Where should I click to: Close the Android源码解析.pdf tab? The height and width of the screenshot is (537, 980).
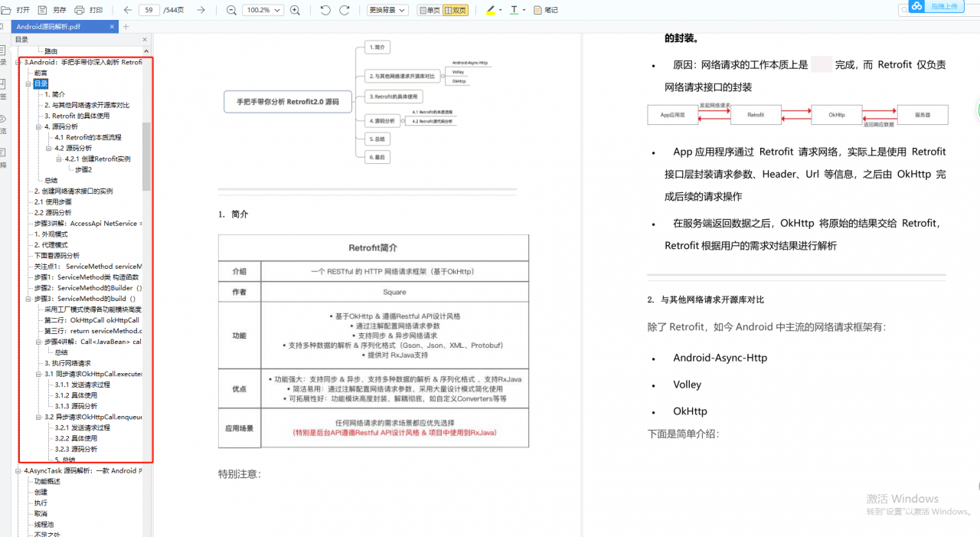tap(112, 26)
